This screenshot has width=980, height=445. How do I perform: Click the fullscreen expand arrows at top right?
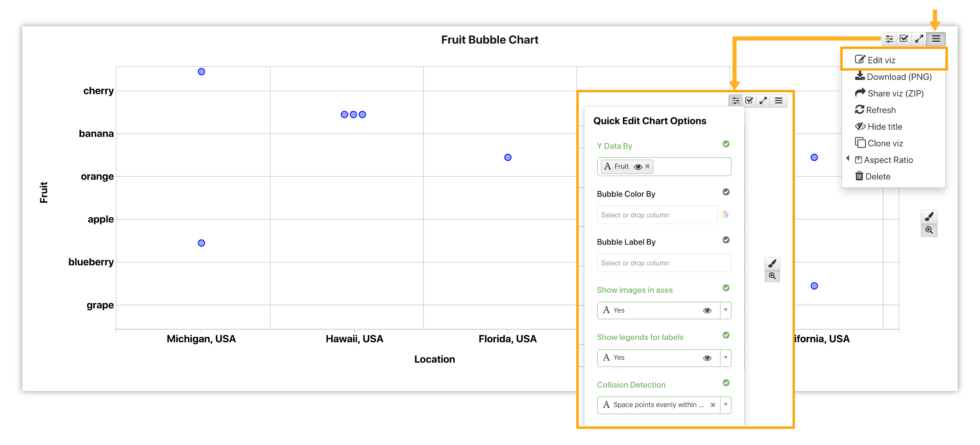click(919, 39)
